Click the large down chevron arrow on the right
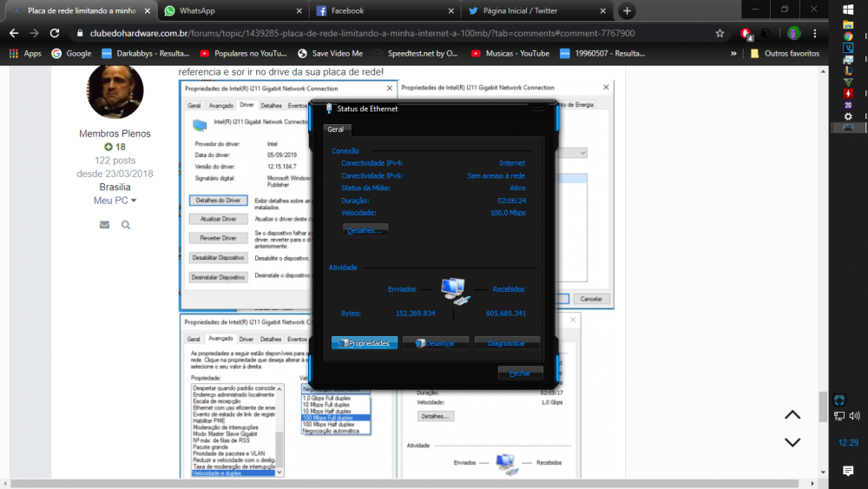 [x=792, y=442]
